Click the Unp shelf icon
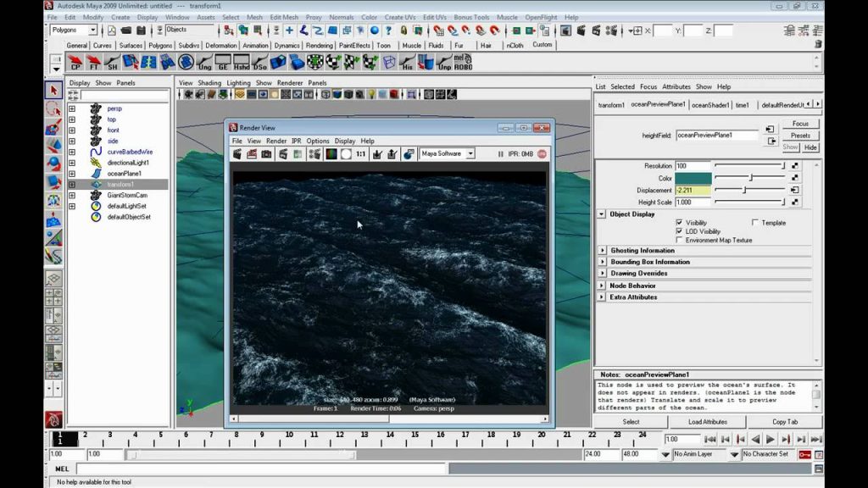Viewport: 868px width, 488px height. [x=444, y=63]
